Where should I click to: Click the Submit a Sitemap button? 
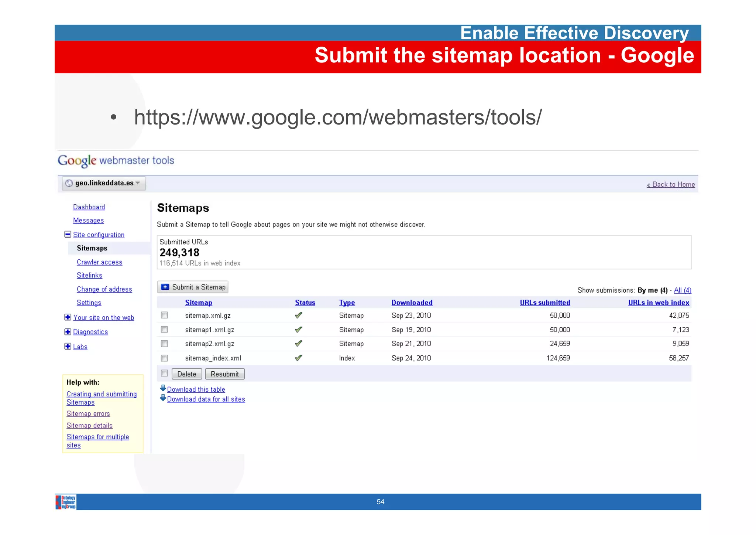click(193, 287)
